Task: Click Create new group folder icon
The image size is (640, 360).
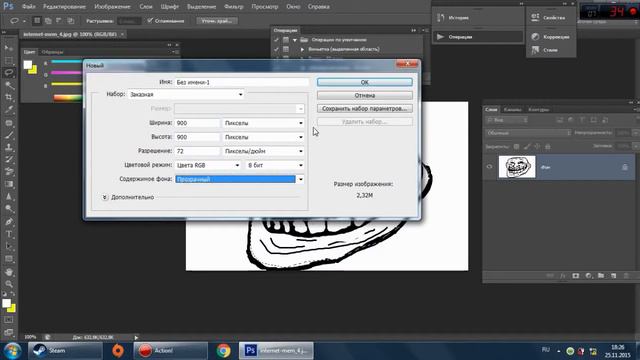Action: (601, 276)
